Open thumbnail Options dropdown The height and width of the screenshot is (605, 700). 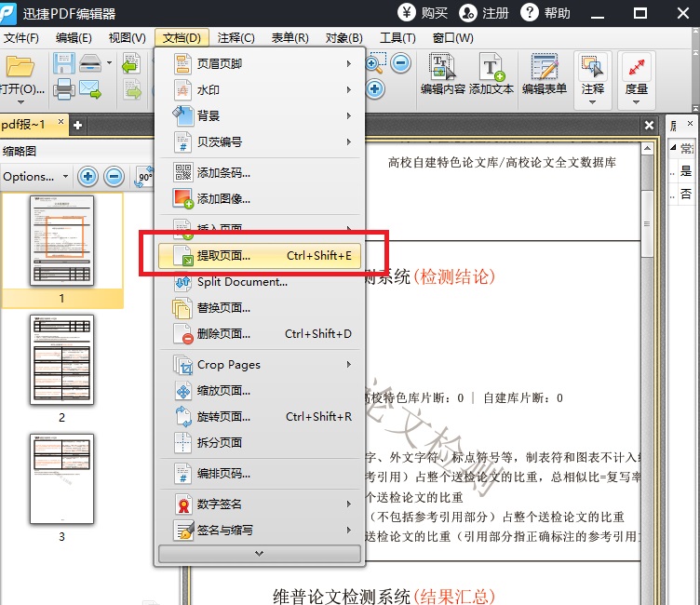point(35,176)
